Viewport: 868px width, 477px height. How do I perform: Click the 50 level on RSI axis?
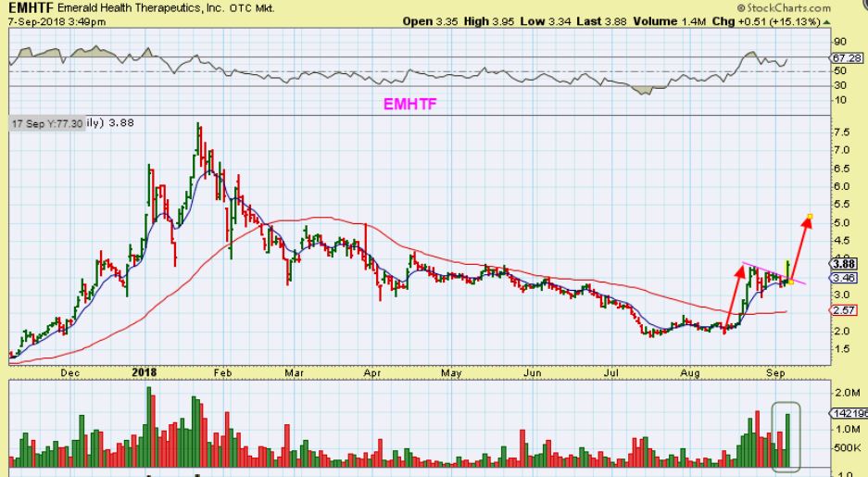[840, 70]
